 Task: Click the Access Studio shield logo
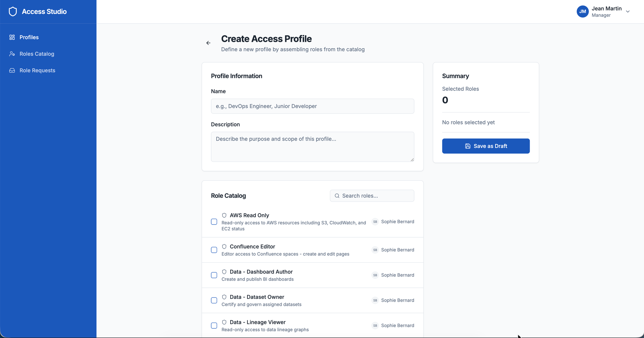[13, 12]
